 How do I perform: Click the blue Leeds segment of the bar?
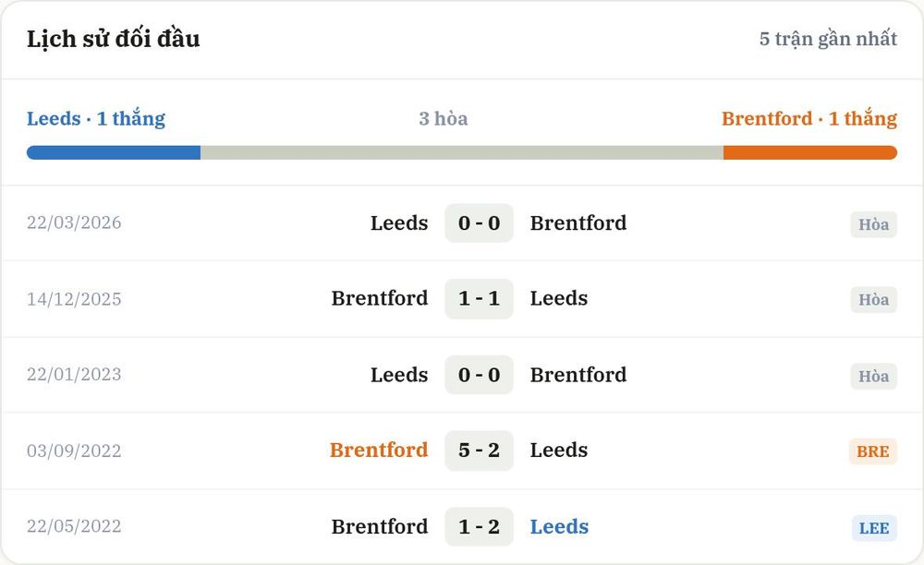tap(114, 153)
